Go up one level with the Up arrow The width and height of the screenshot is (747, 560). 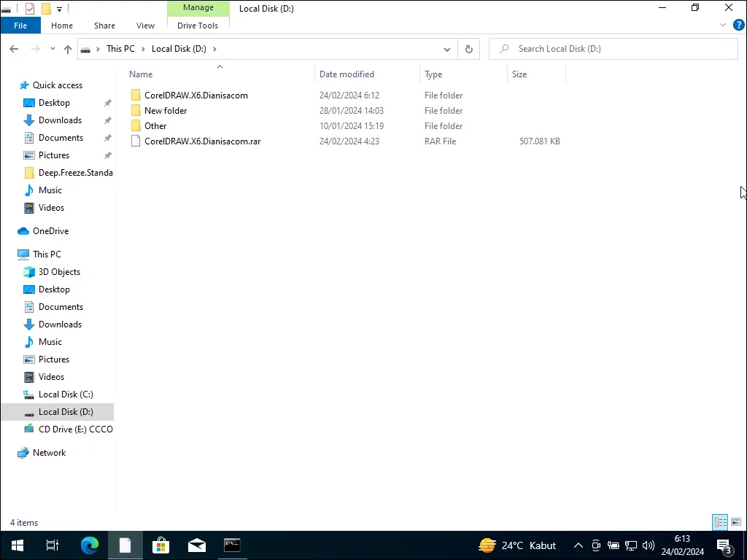click(67, 49)
